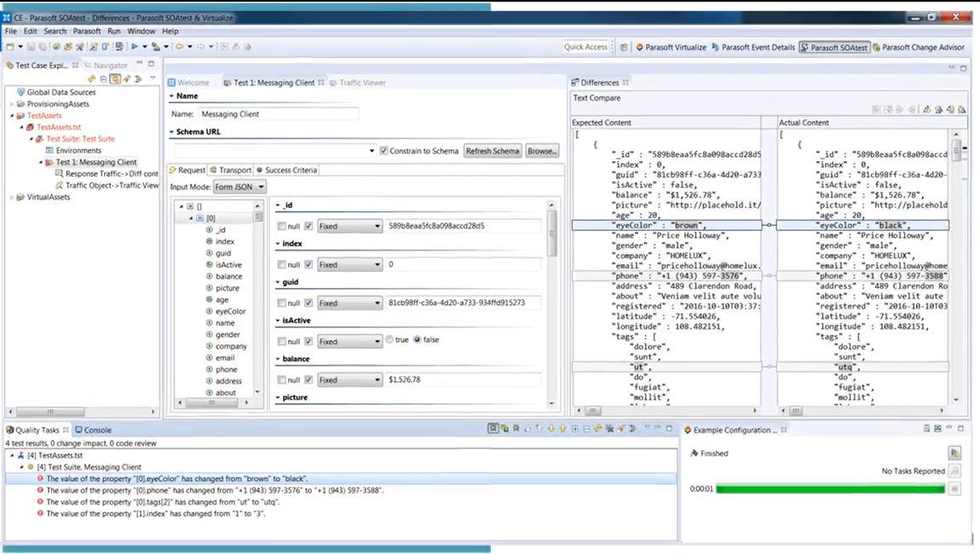The height and width of the screenshot is (554, 980).
Task: Open the Parasoft menu
Action: (87, 31)
